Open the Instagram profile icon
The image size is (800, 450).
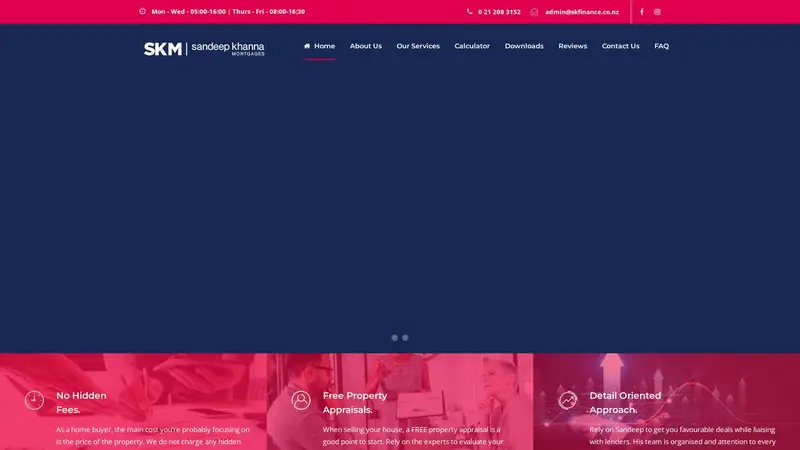[657, 12]
